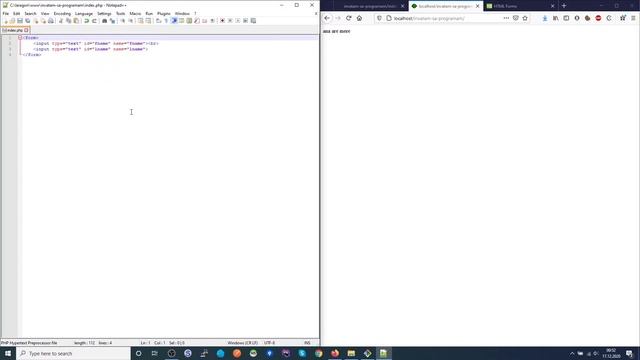Open the Edit menu in Notepad++

[x=16, y=13]
